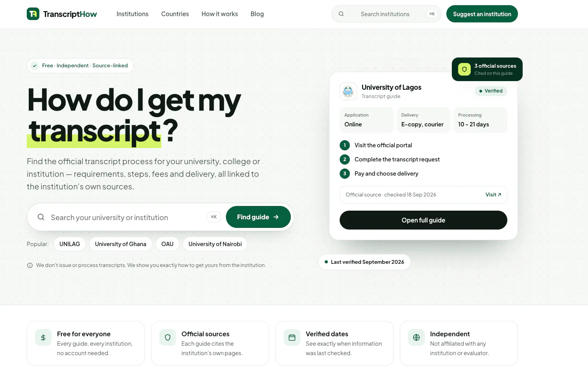
Task: Open the Countries menu
Action: point(175,14)
